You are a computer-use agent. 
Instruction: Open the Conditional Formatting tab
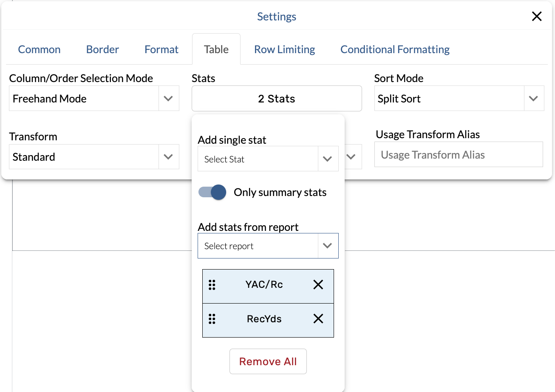[395, 49]
